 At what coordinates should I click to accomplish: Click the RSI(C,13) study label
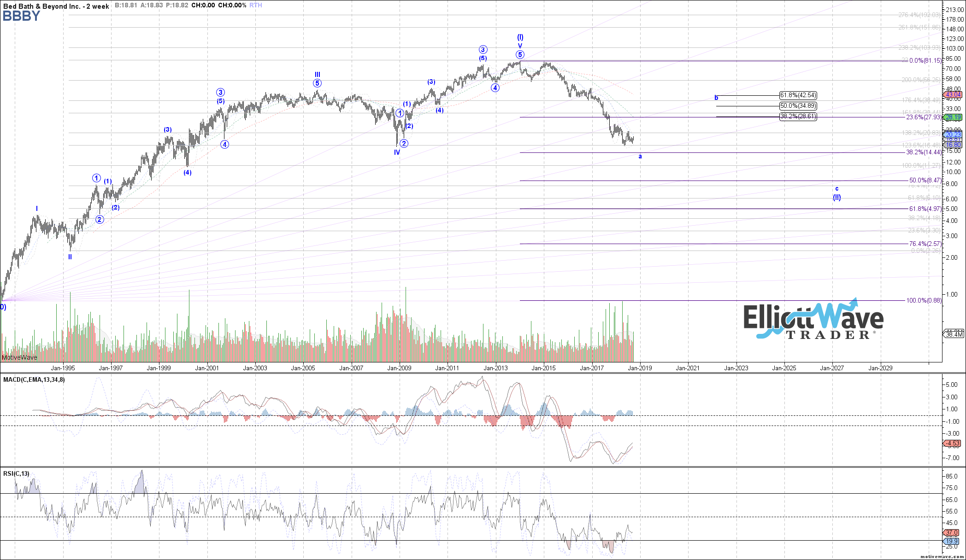pyautogui.click(x=16, y=473)
